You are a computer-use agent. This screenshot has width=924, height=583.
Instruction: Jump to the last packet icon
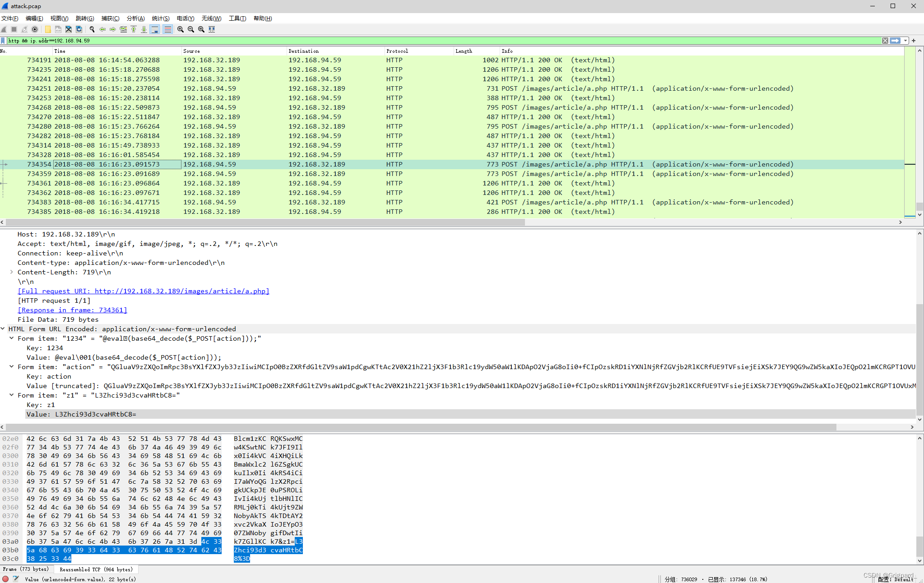pos(144,29)
